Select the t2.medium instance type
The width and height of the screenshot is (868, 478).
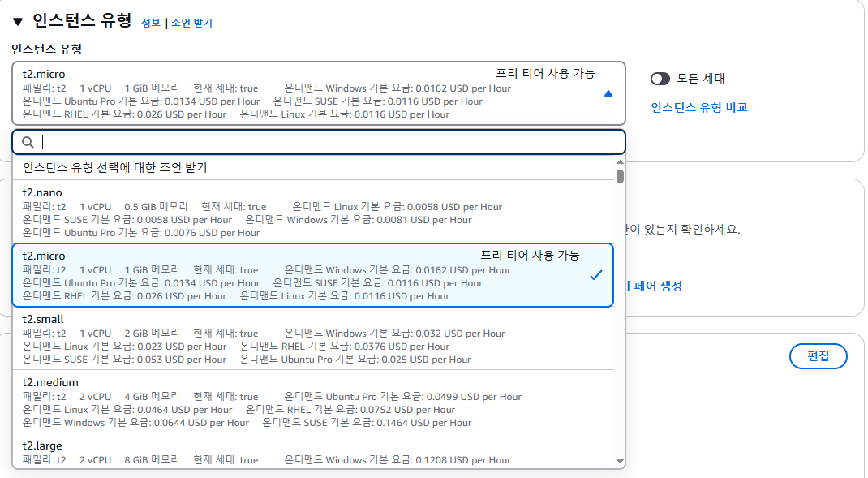(313, 402)
